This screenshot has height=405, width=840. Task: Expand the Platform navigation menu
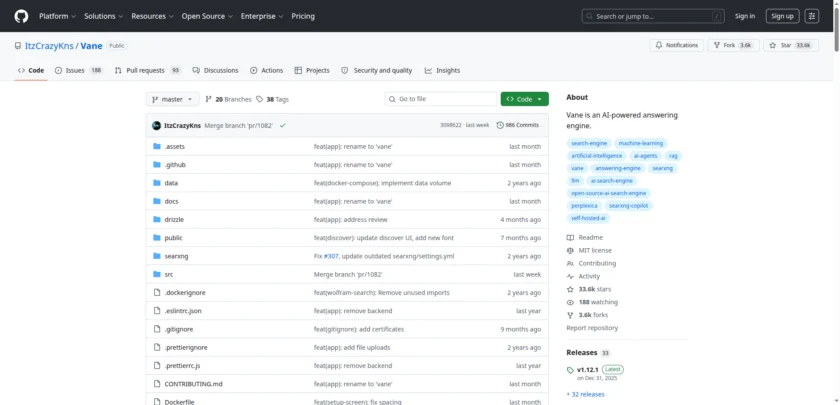(57, 16)
